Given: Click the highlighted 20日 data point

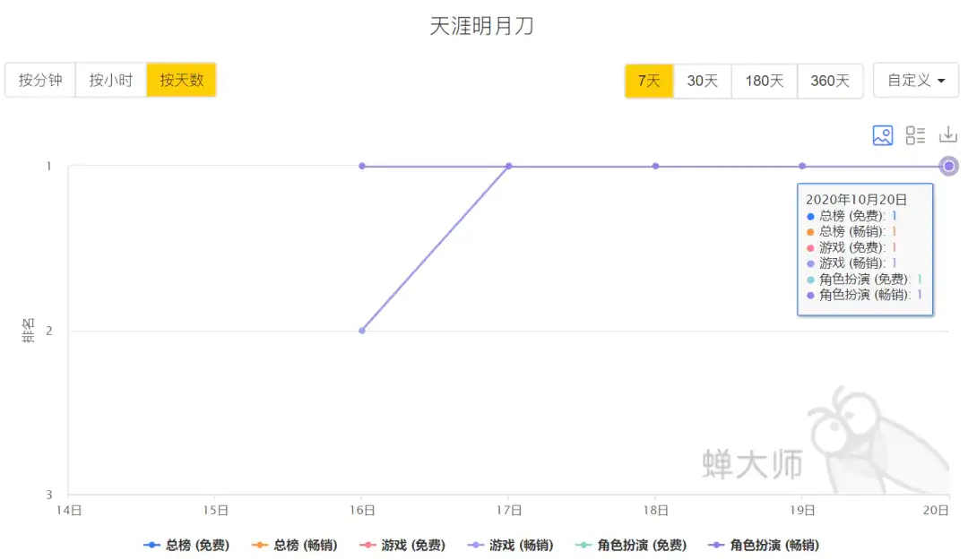Looking at the screenshot, I should 949,166.
